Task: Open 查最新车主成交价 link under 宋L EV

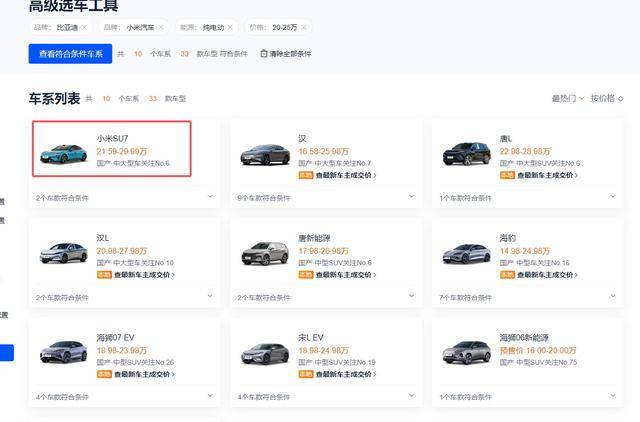Action: (x=346, y=374)
